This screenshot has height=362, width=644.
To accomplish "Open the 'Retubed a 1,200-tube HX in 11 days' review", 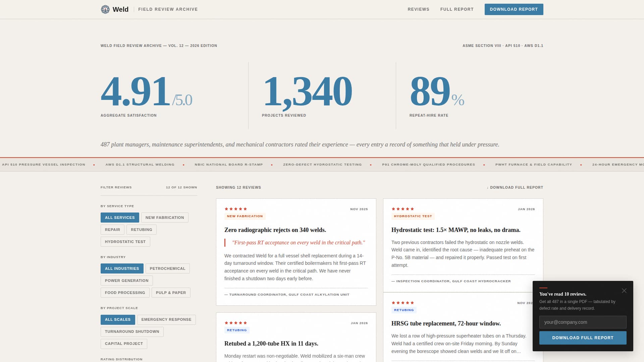I will tap(271, 344).
